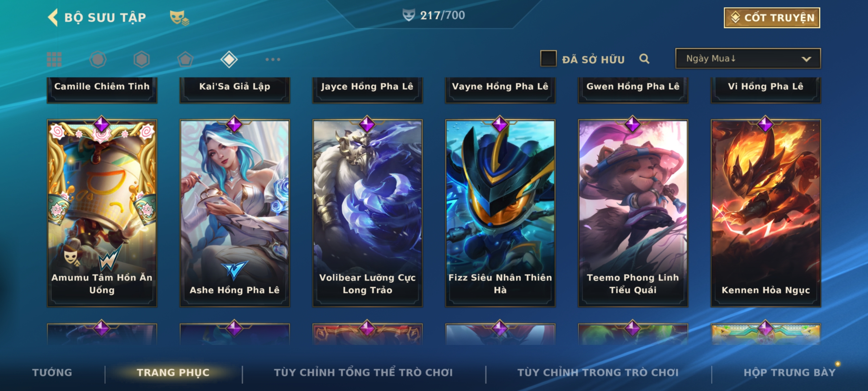Open the skin search magnifier
The height and width of the screenshot is (391, 868).
[x=644, y=59]
